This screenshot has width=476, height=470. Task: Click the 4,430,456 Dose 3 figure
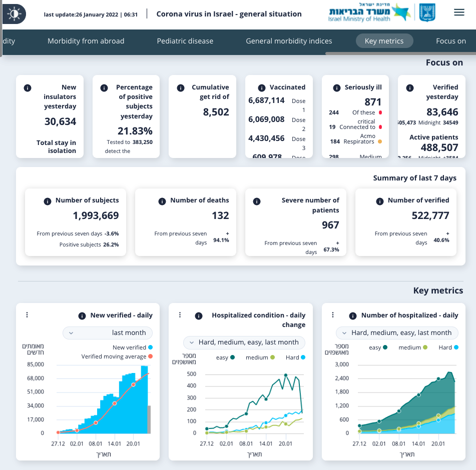pos(267,138)
